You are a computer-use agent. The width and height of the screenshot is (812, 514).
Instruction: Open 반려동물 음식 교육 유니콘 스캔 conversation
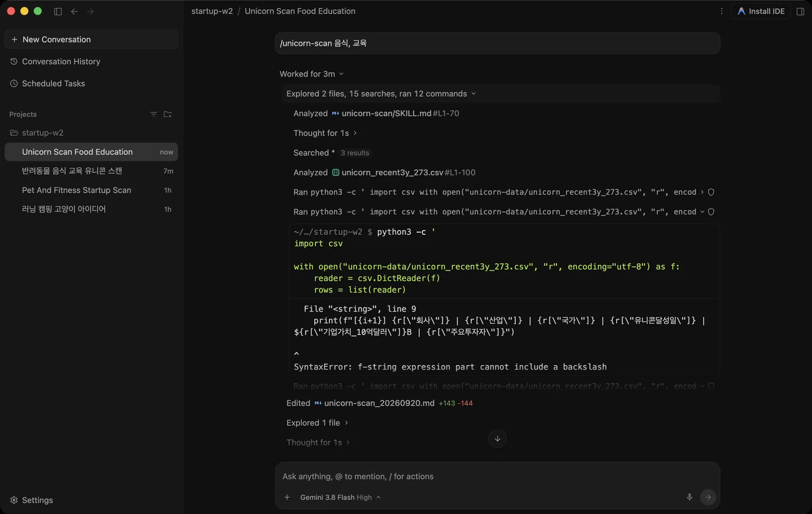(91, 171)
